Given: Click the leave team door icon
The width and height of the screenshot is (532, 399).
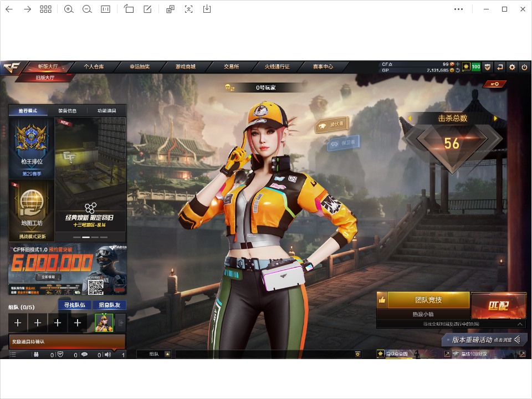Looking at the screenshot, I should pyautogui.click(x=120, y=323).
